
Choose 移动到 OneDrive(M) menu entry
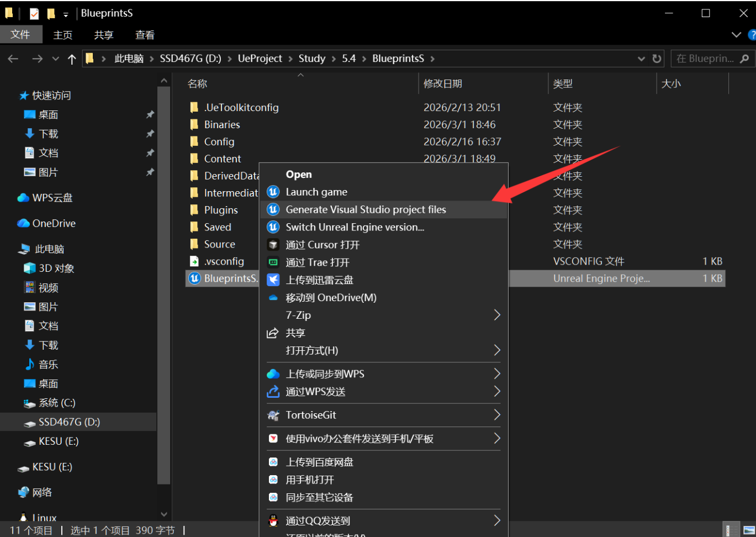tap(384, 298)
